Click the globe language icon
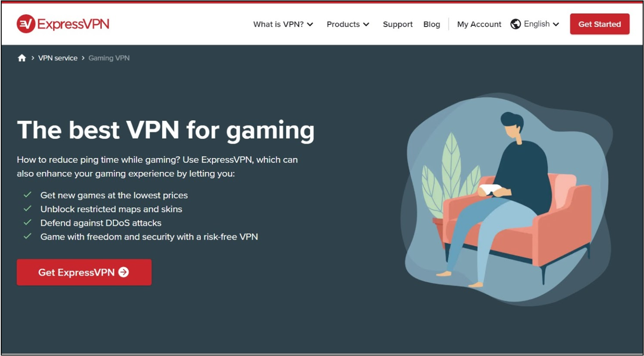This screenshot has height=356, width=644. 515,24
